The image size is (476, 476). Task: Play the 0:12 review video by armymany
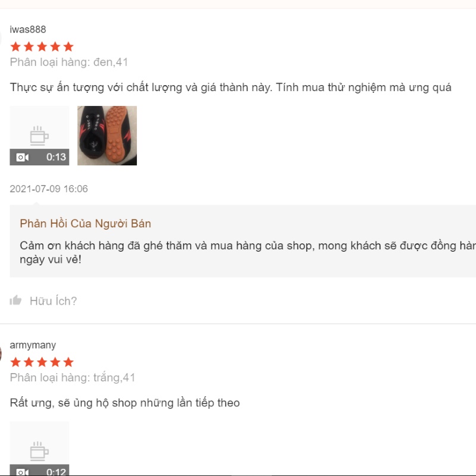(39, 449)
